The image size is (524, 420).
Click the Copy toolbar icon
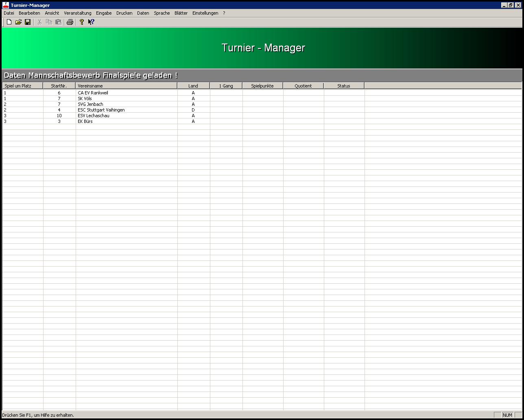point(49,22)
